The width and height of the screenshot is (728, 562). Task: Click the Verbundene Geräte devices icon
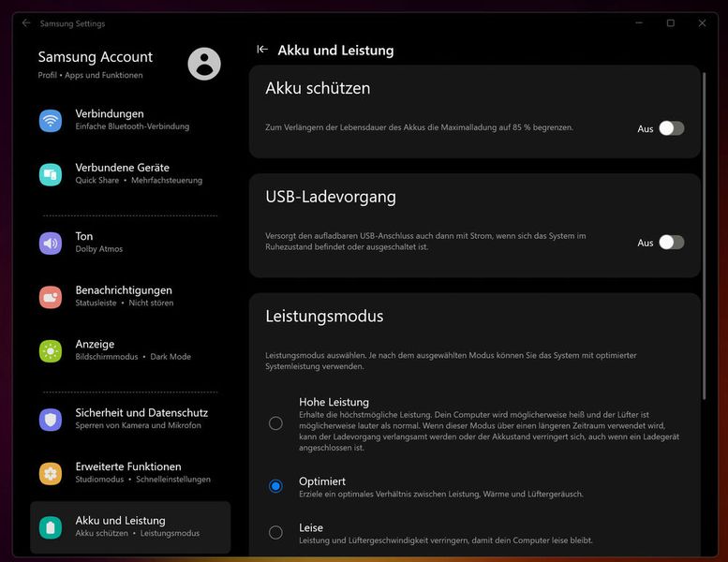[51, 174]
